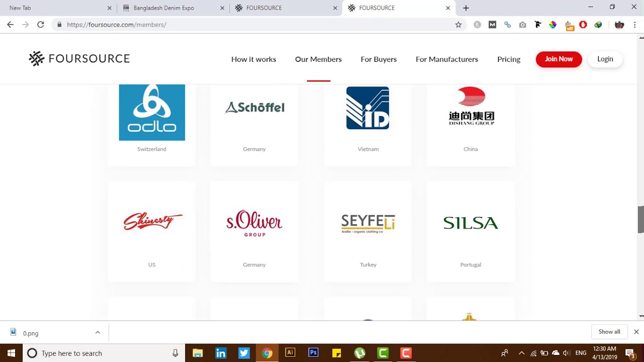Go to the For Manufacturers page

[x=447, y=59]
